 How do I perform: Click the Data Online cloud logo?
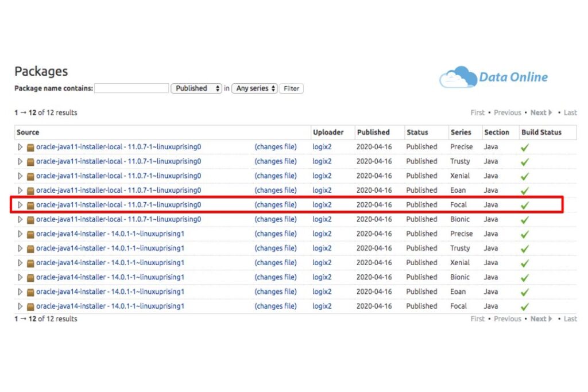(493, 77)
